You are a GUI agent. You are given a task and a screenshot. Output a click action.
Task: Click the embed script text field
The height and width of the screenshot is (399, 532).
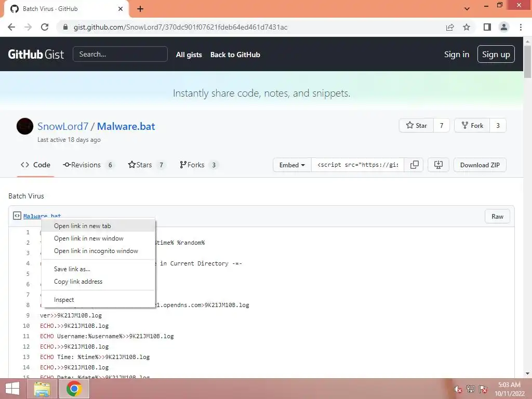coord(357,165)
